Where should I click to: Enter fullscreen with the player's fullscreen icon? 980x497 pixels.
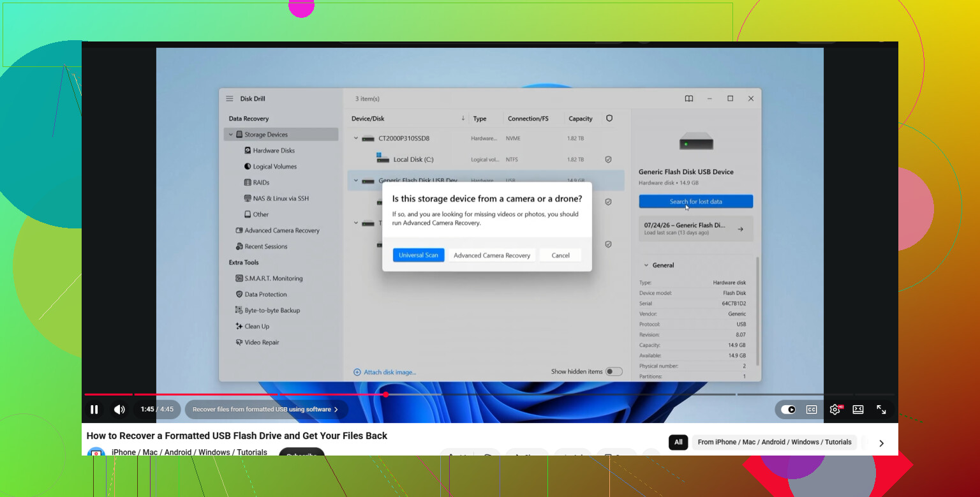pyautogui.click(x=881, y=410)
